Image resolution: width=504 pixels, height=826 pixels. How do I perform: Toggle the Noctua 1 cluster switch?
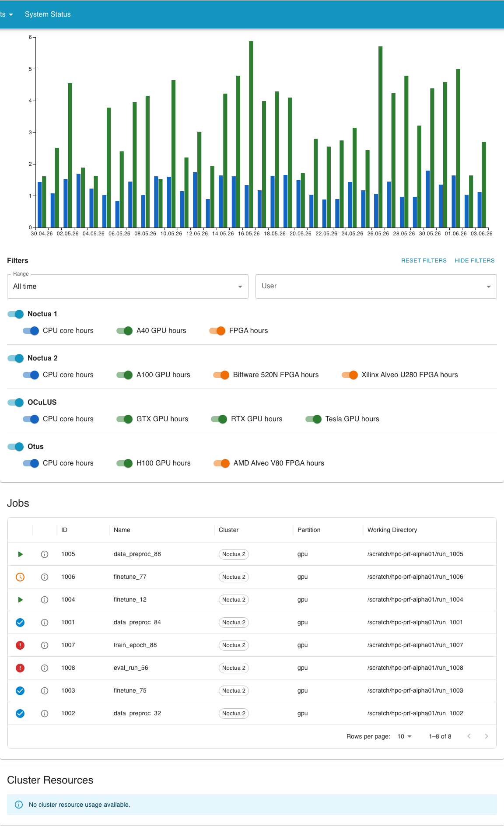16,314
